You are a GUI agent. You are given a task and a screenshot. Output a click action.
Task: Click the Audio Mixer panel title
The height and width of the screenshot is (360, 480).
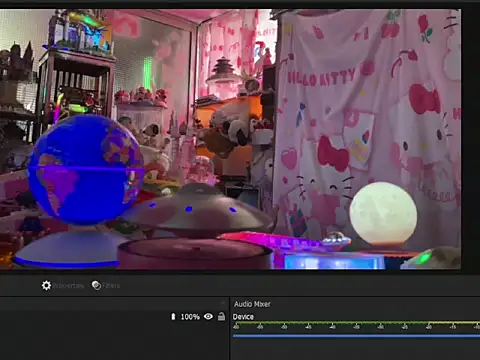click(252, 304)
